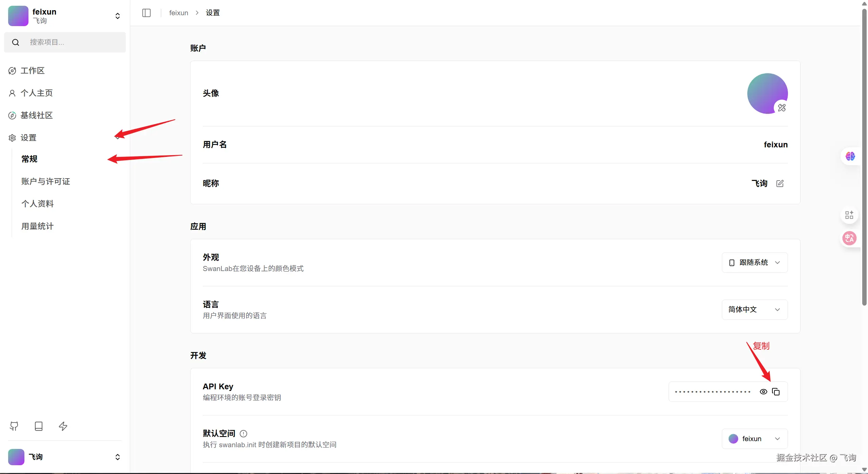Copy the API Key to clipboard
The width and height of the screenshot is (868, 474).
click(776, 392)
